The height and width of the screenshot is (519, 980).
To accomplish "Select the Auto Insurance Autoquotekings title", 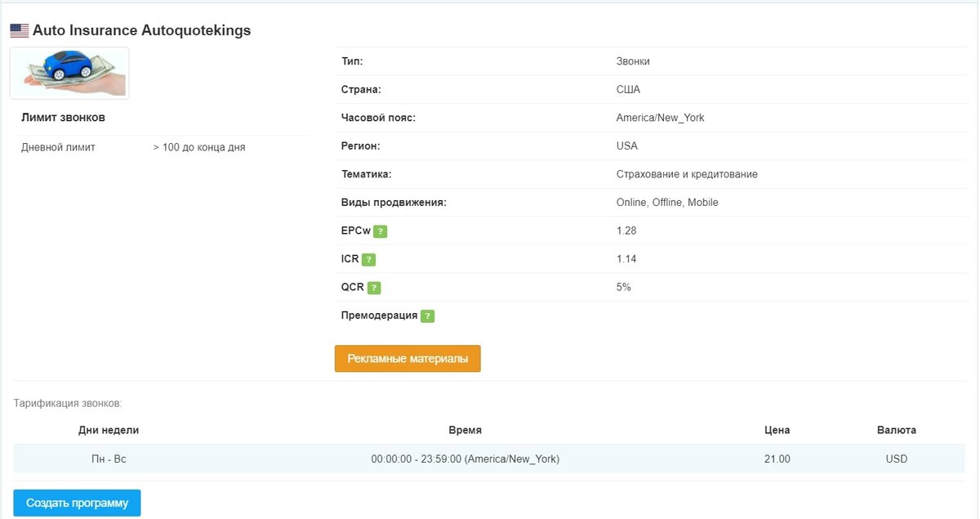I will 142,31.
